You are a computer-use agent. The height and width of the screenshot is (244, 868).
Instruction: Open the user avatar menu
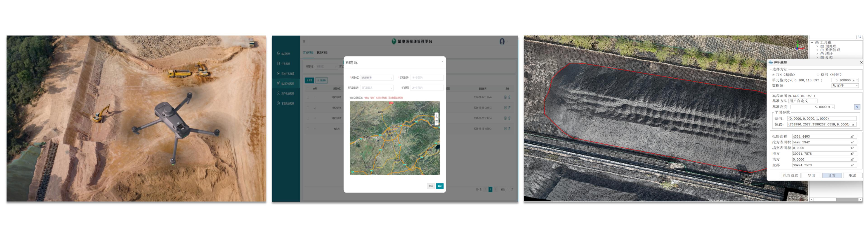click(502, 41)
